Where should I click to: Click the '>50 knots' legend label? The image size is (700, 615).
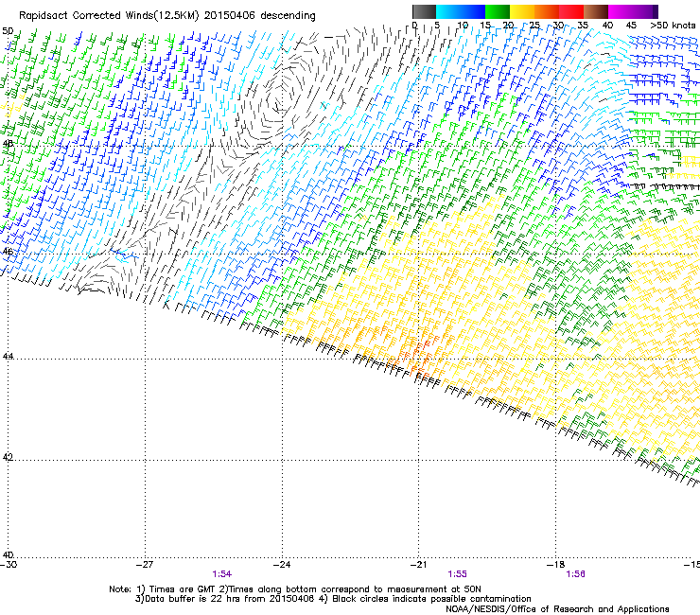(x=673, y=26)
